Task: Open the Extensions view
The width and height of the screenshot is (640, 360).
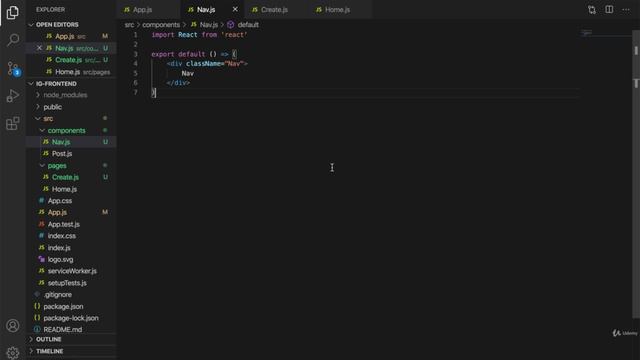Action: click(x=13, y=123)
